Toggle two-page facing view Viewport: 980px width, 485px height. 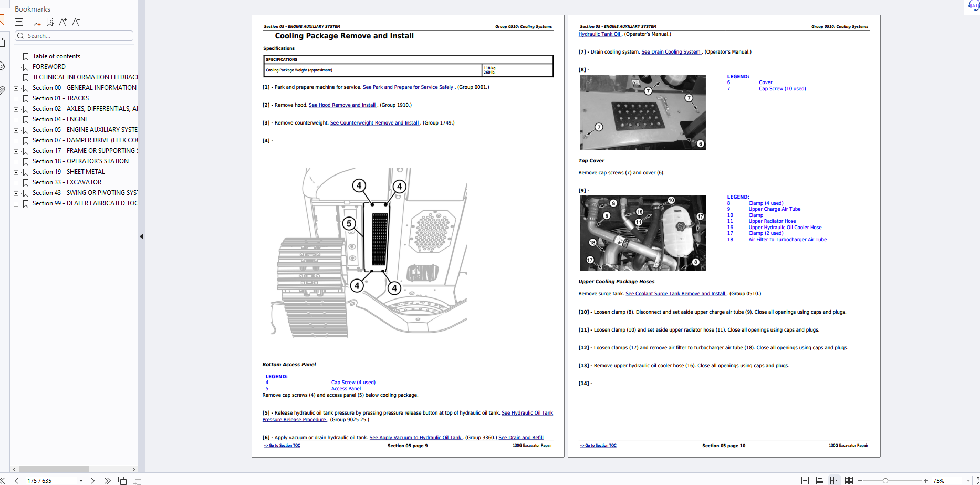tap(834, 480)
